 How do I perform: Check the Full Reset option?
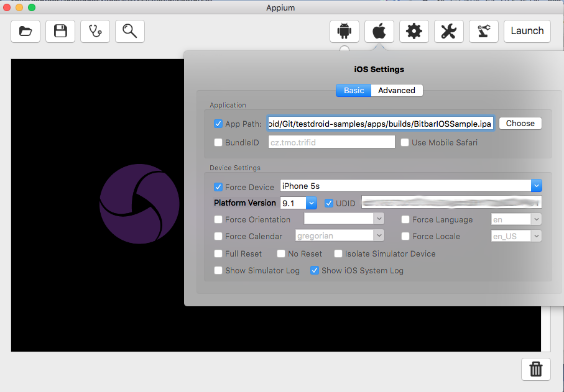click(218, 253)
